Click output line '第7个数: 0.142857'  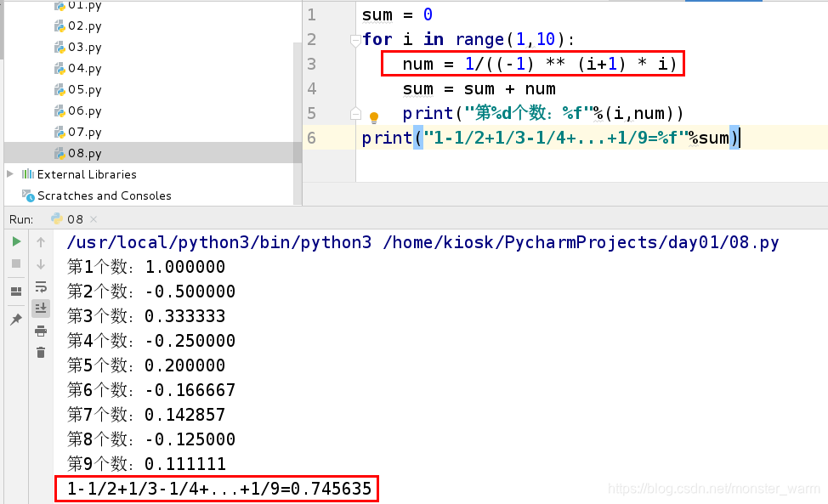(146, 415)
